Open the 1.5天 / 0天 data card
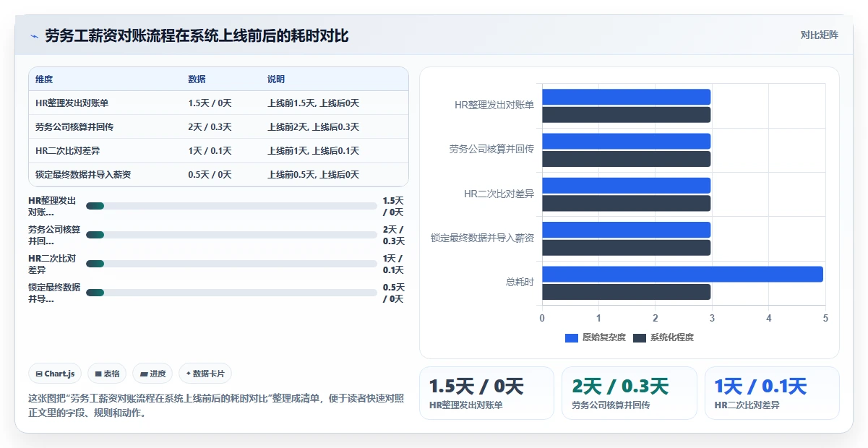Viewport: 868px width, 448px height. [486, 393]
